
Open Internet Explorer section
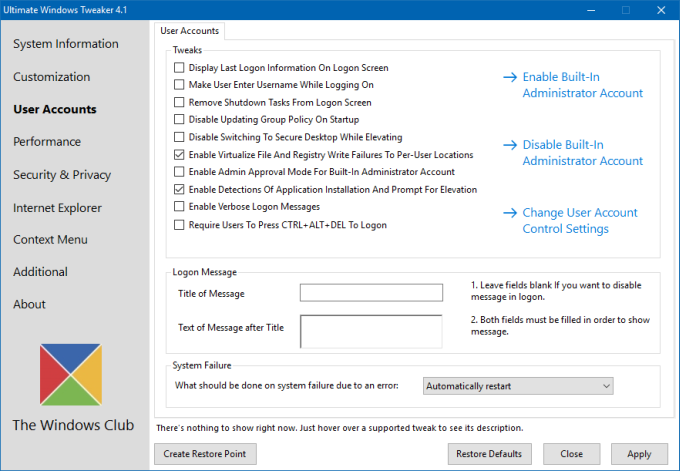pos(57,208)
